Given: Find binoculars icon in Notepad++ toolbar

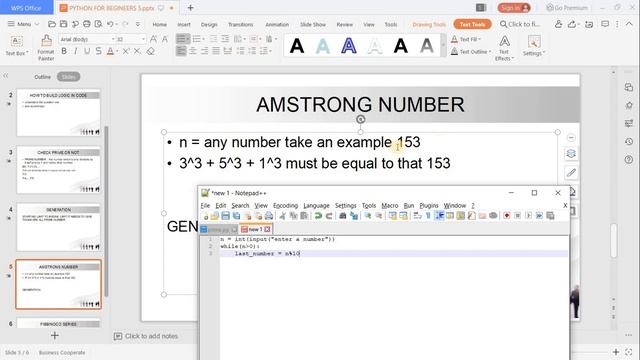Looking at the screenshot, I should coord(343,216).
